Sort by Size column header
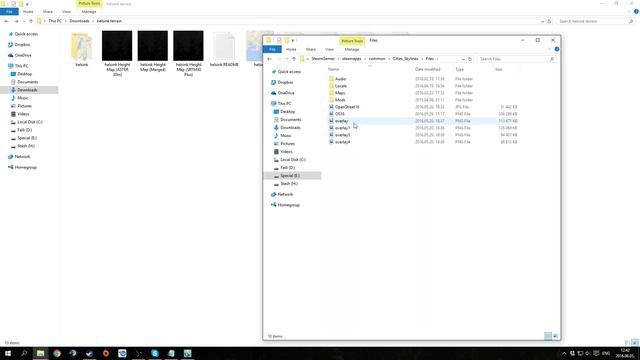 pyautogui.click(x=499, y=69)
